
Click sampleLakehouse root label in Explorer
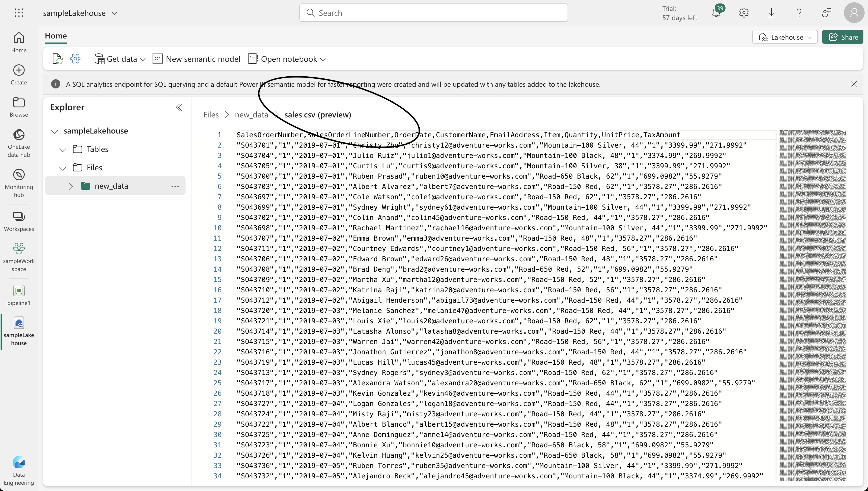pos(96,131)
